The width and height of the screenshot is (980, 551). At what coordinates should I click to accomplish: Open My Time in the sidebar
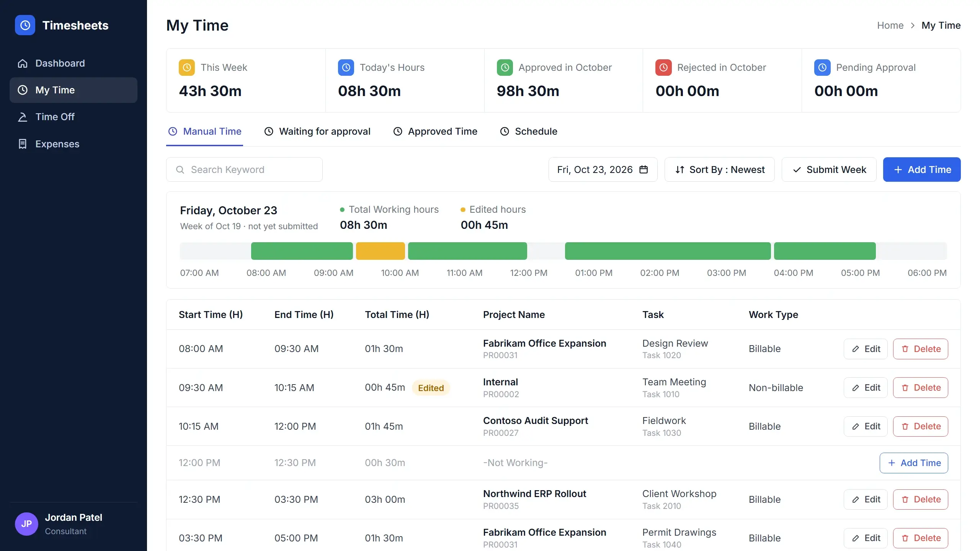click(73, 90)
